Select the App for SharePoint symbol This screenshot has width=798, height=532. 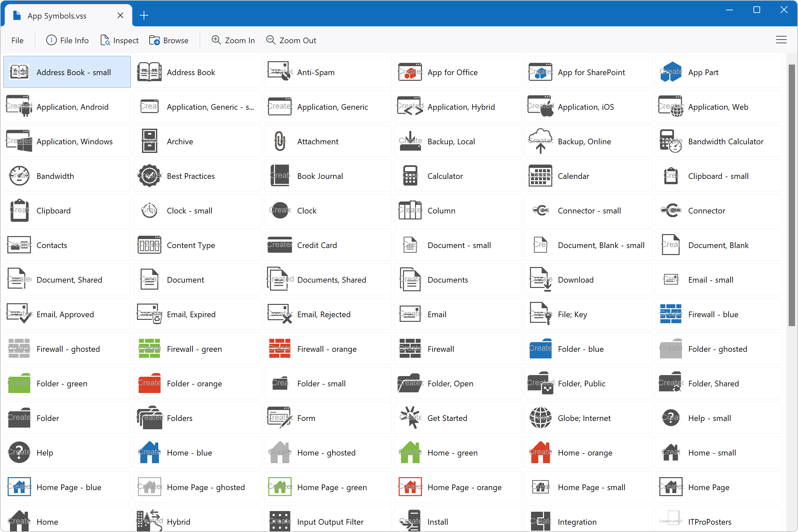pos(588,72)
